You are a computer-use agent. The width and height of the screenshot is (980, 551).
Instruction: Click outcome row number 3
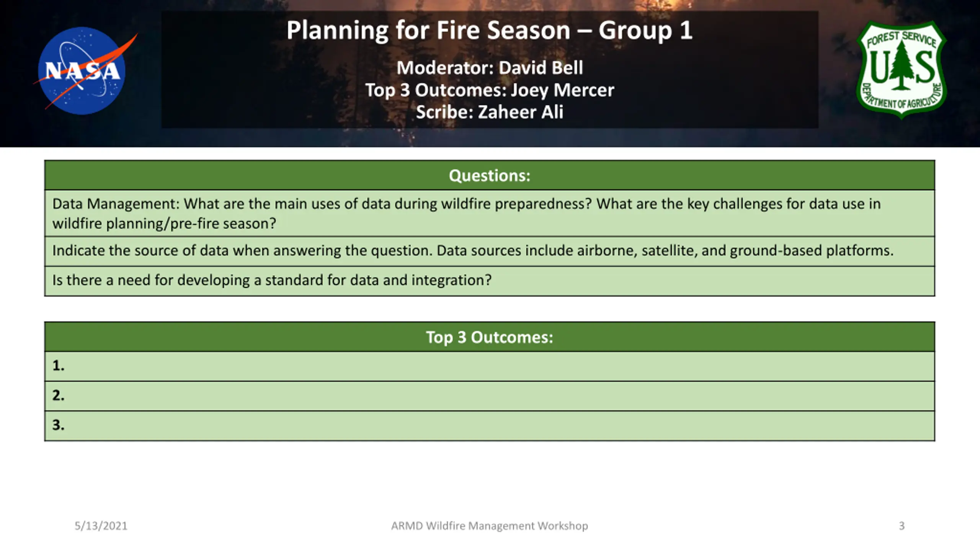tap(490, 425)
